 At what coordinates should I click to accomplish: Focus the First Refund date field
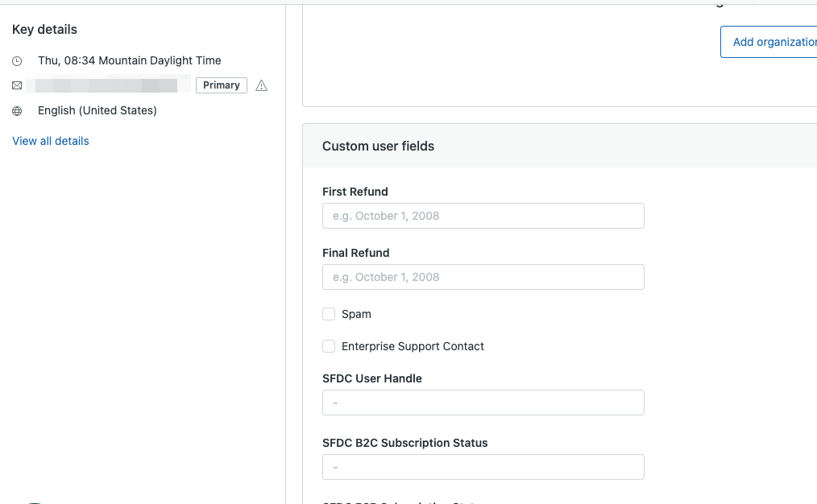[x=483, y=216]
